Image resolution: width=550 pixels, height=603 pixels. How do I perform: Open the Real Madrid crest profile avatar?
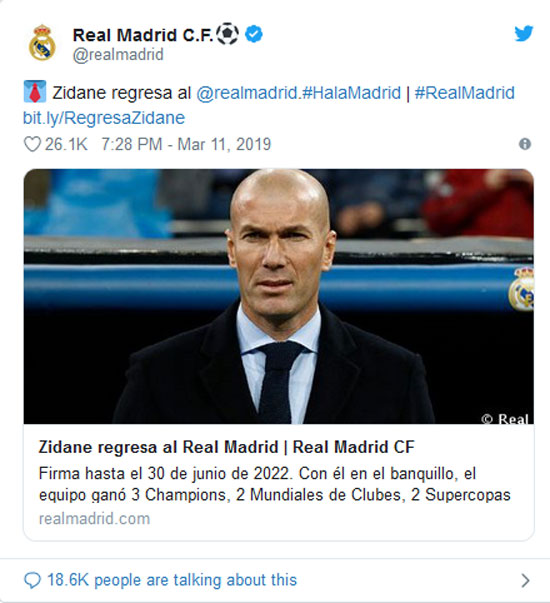click(42, 42)
